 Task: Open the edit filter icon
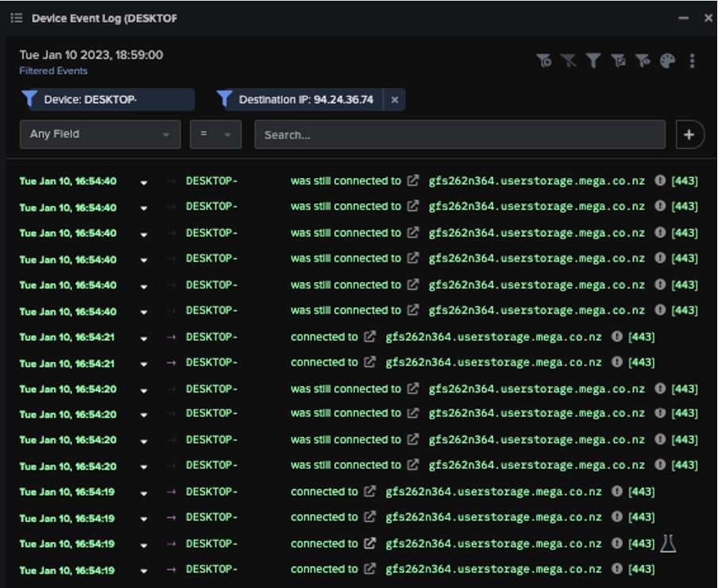coord(616,59)
